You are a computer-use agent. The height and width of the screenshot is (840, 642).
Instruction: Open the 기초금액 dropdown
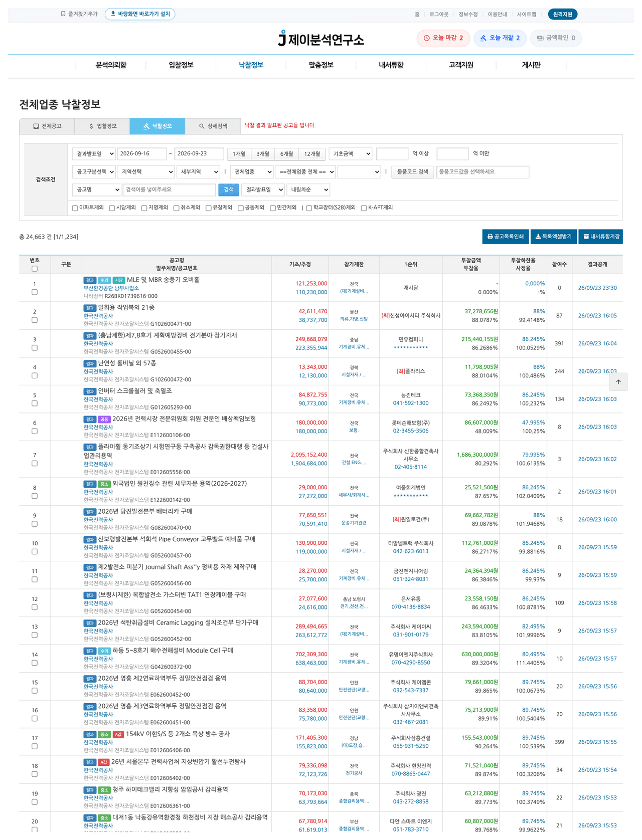coord(351,154)
